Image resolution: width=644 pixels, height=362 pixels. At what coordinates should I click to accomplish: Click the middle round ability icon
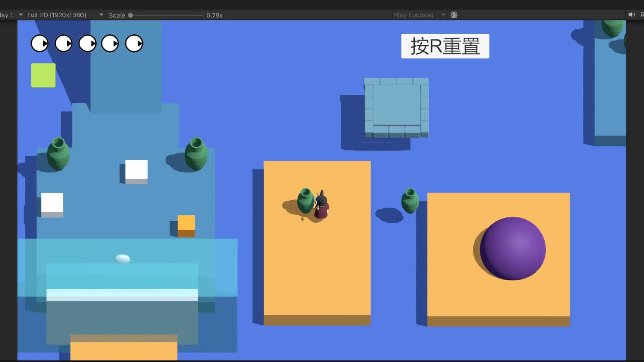[88, 44]
